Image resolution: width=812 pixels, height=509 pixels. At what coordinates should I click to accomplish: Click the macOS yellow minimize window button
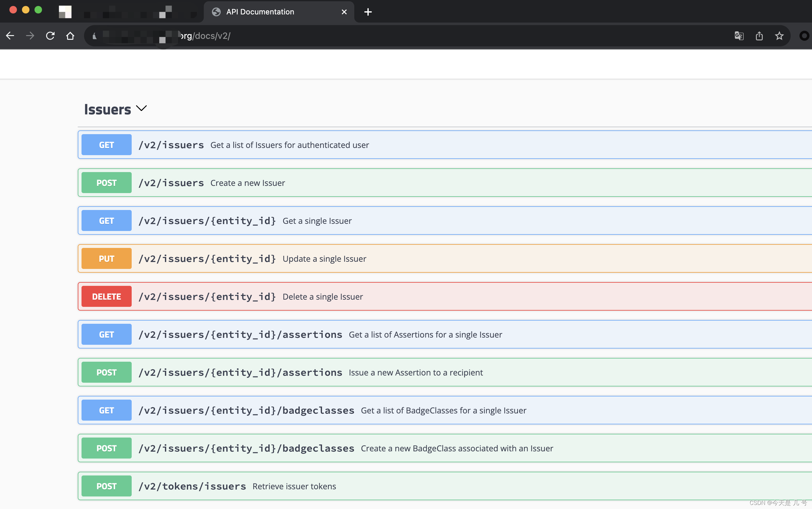click(x=26, y=10)
